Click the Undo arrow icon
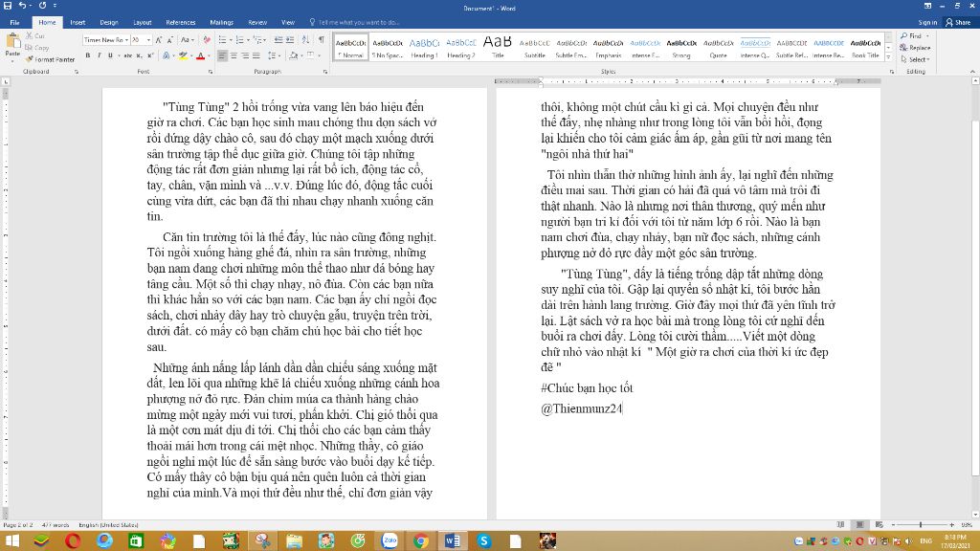This screenshot has width=980, height=551. [x=22, y=6]
